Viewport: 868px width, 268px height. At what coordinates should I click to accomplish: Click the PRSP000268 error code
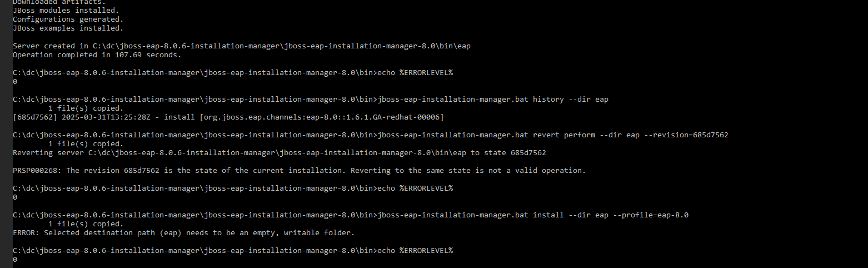point(37,171)
